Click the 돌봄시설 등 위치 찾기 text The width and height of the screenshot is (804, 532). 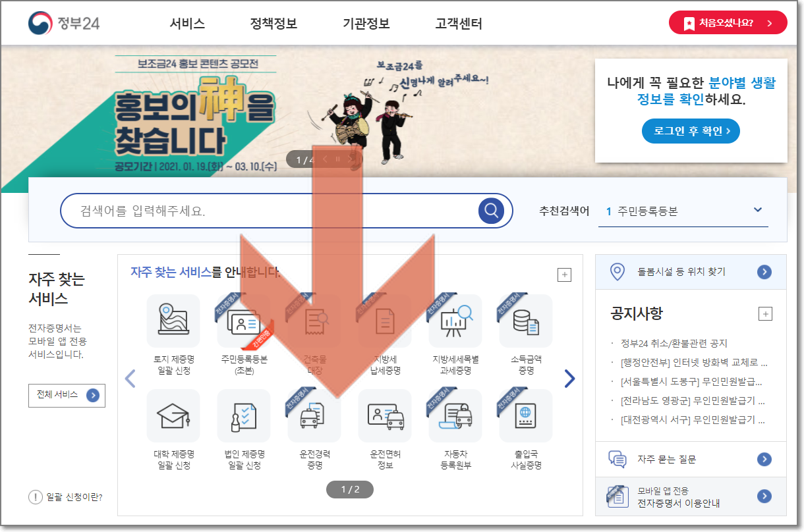point(681,271)
